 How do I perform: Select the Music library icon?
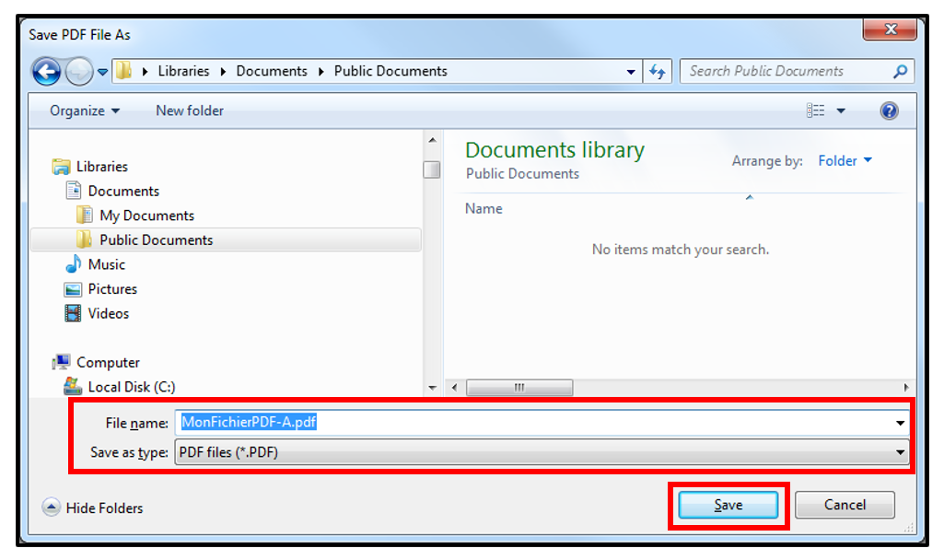tap(74, 264)
